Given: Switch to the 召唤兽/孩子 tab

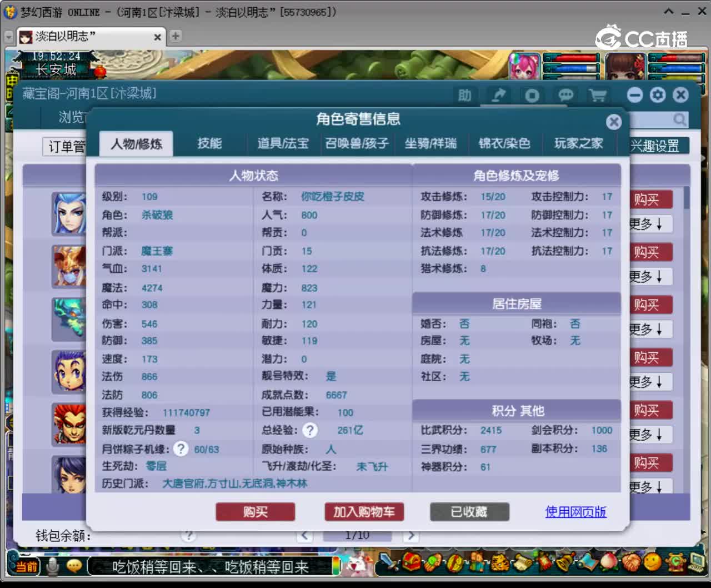Looking at the screenshot, I should [x=357, y=143].
